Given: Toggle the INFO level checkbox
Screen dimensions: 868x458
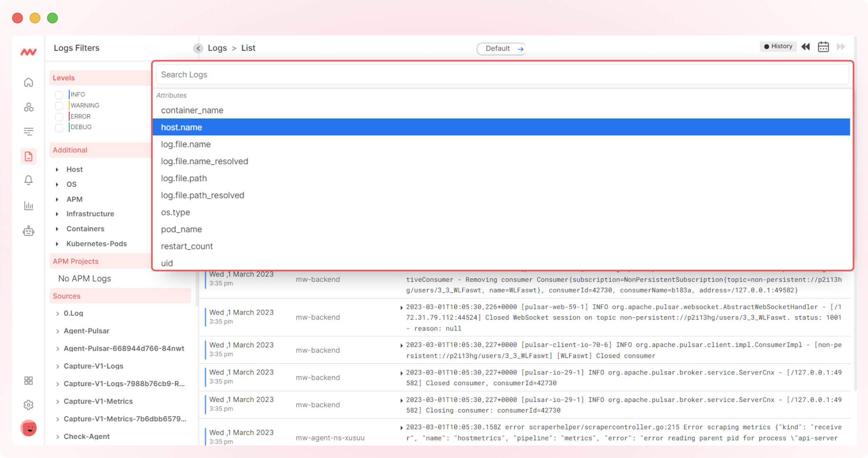Looking at the screenshot, I should pyautogui.click(x=59, y=95).
